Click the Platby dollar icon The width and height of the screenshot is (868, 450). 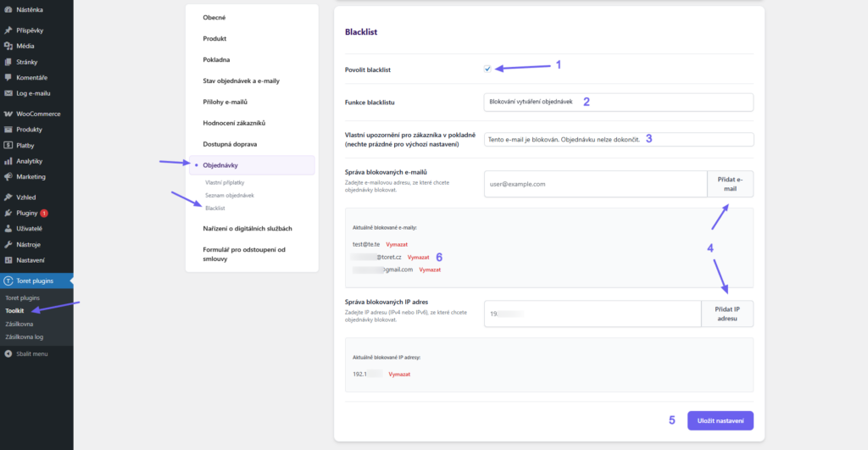coord(8,145)
